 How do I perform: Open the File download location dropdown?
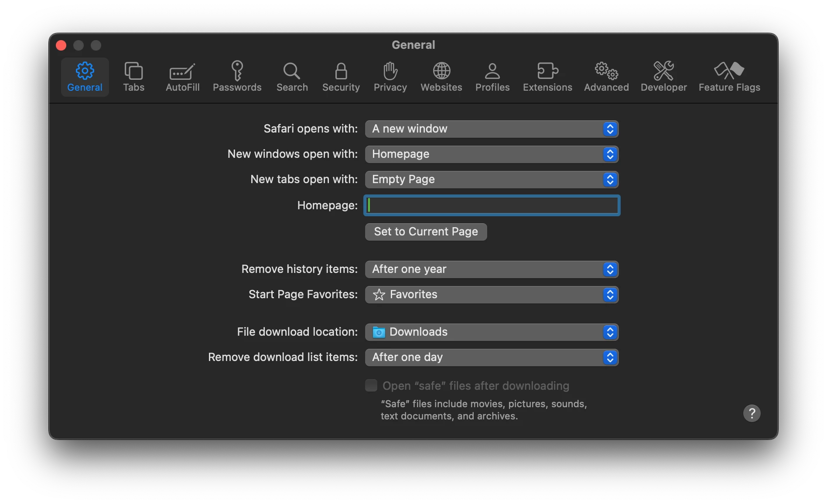tap(492, 332)
